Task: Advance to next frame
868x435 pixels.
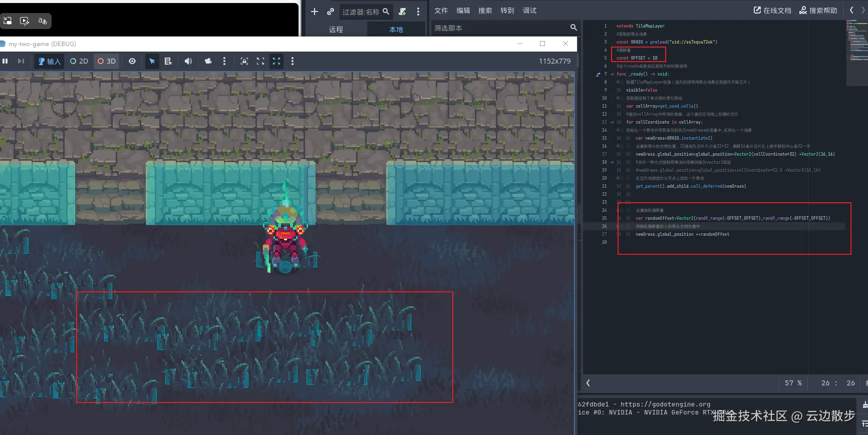Action: tap(21, 61)
